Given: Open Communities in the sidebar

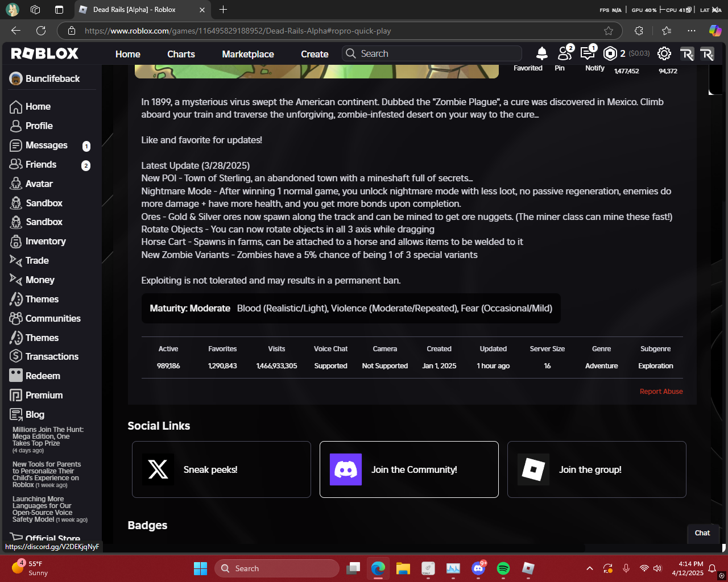Looking at the screenshot, I should click(53, 318).
